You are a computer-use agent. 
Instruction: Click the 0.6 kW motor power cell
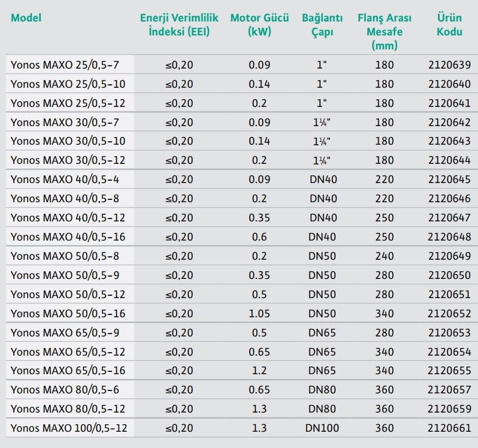pyautogui.click(x=260, y=236)
